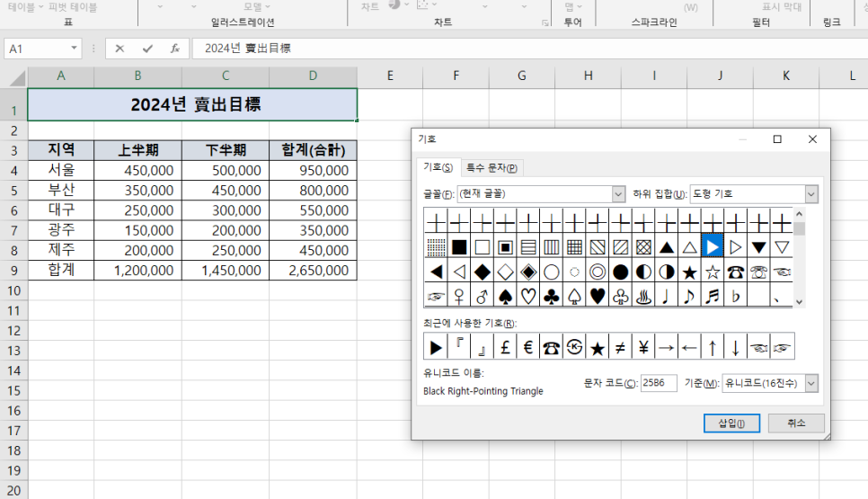The image size is (868, 499).
Task: Select the female sign symbol
Action: click(x=459, y=297)
